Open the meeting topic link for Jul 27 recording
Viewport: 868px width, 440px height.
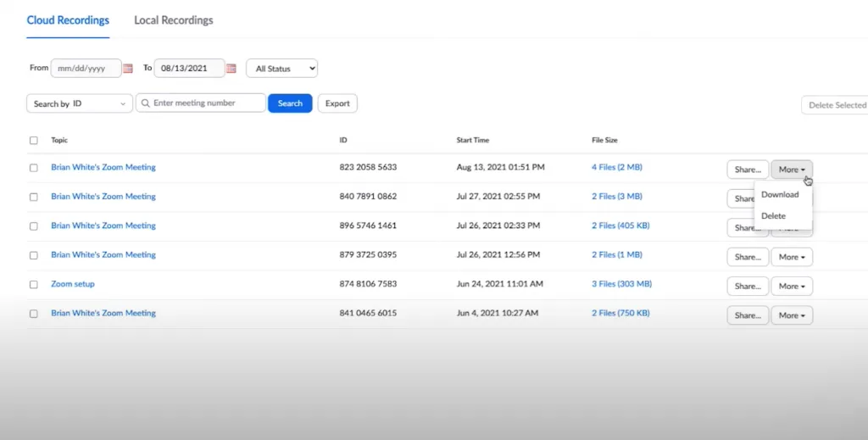pos(103,197)
